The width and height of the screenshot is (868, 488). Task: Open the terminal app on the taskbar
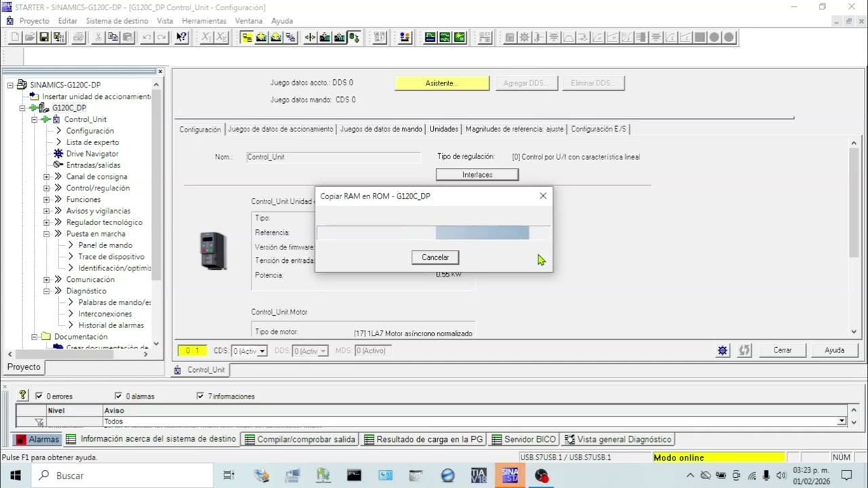354,476
